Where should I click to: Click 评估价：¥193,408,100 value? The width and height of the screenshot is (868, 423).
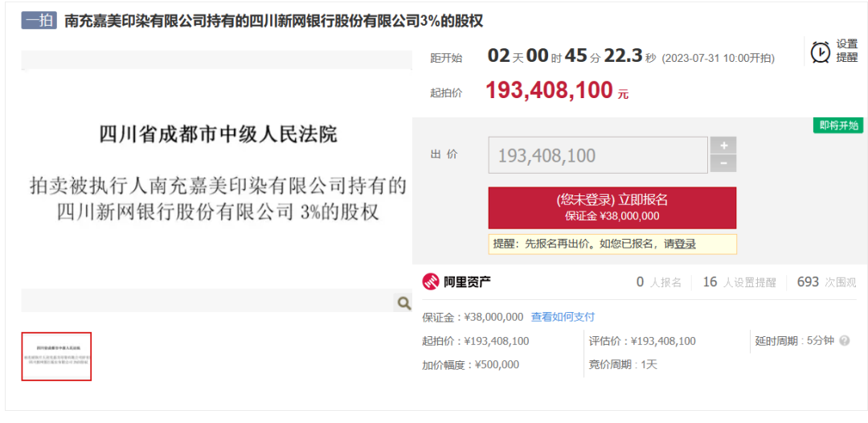(x=643, y=341)
